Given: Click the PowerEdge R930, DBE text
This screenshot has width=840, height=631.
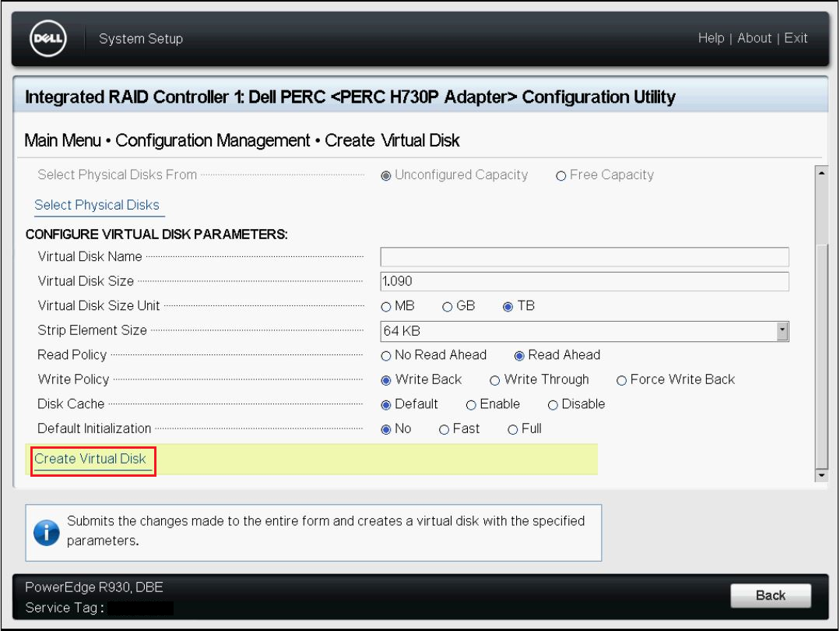Looking at the screenshot, I should point(94,587).
